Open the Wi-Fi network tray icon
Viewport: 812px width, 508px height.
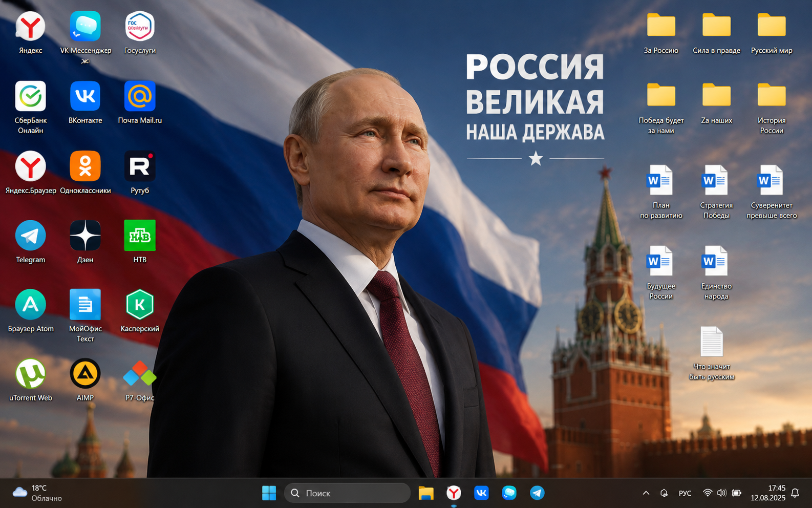point(708,493)
